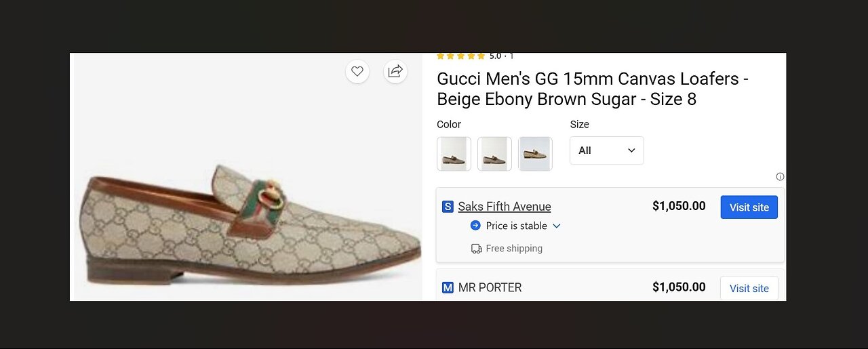This screenshot has height=349, width=868.
Task: Click the MR PORTER seller name
Action: point(490,288)
